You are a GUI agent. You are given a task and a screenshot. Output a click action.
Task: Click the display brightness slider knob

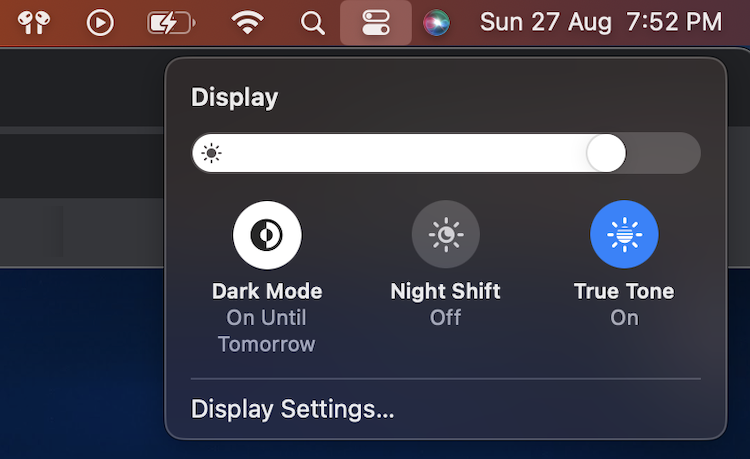coord(606,153)
